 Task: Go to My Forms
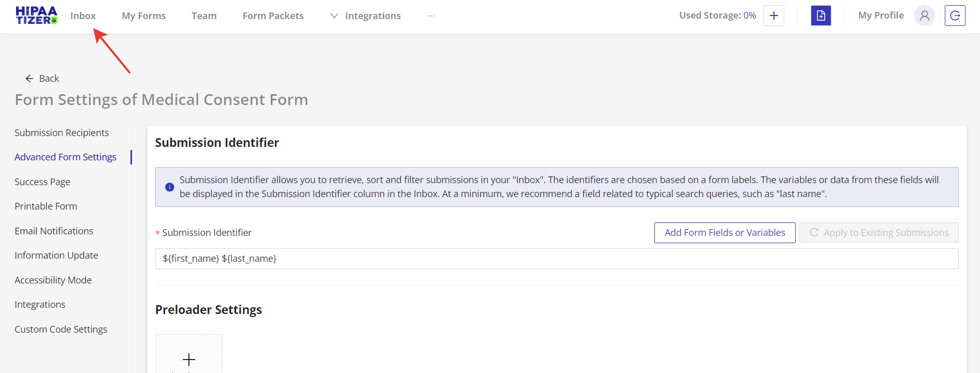pyautogui.click(x=143, y=16)
